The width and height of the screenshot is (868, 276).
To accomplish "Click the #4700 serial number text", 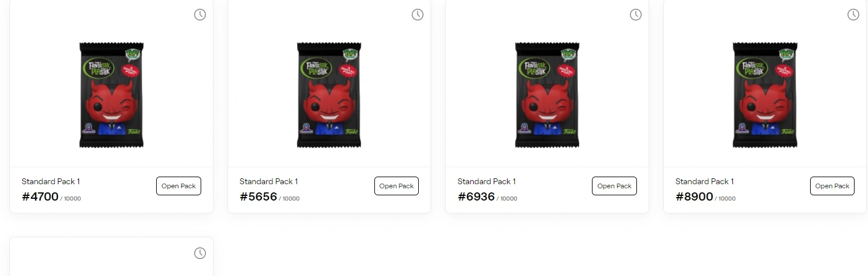I will 40,196.
